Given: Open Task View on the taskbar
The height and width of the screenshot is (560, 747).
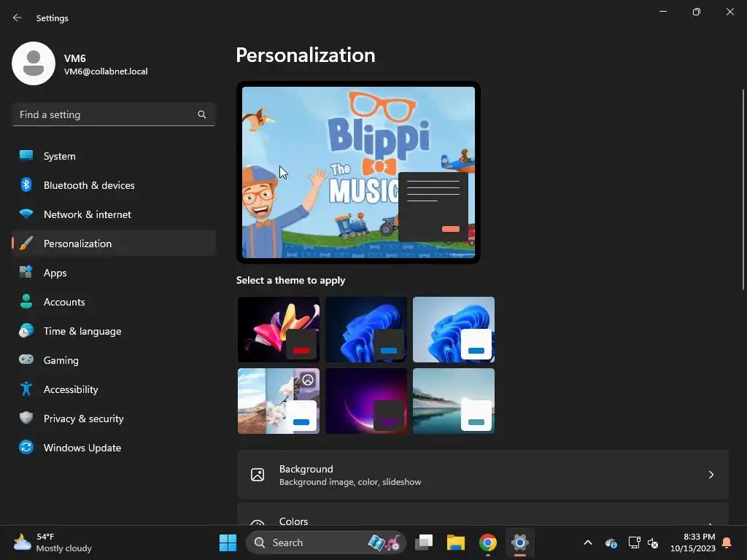Looking at the screenshot, I should point(424,542).
